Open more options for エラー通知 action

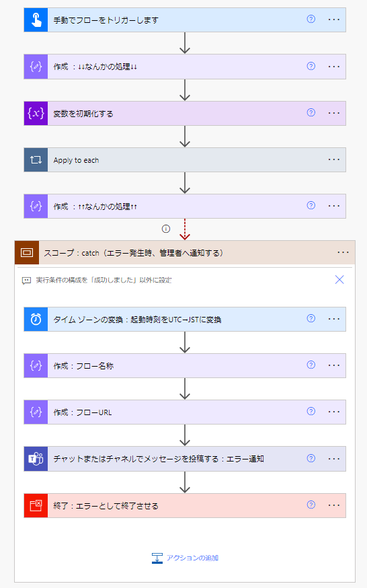point(333,459)
